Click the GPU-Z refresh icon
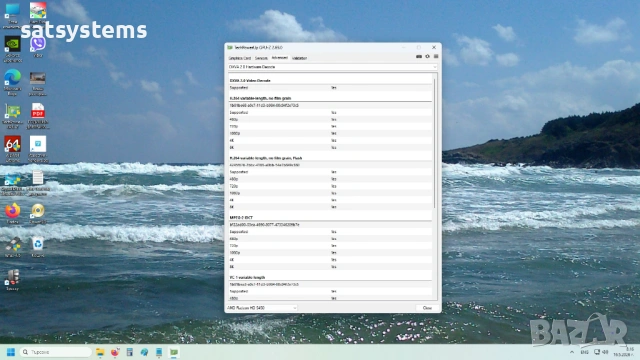Screen dimensions: 640x360 [427, 56]
